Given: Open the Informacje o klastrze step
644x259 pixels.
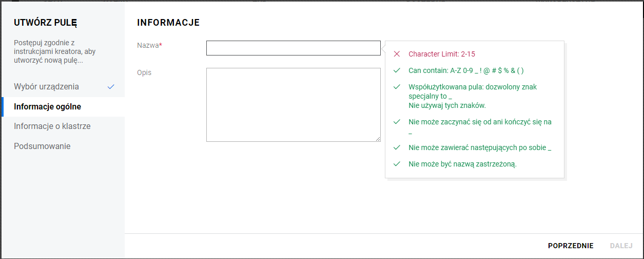Looking at the screenshot, I should click(52, 126).
